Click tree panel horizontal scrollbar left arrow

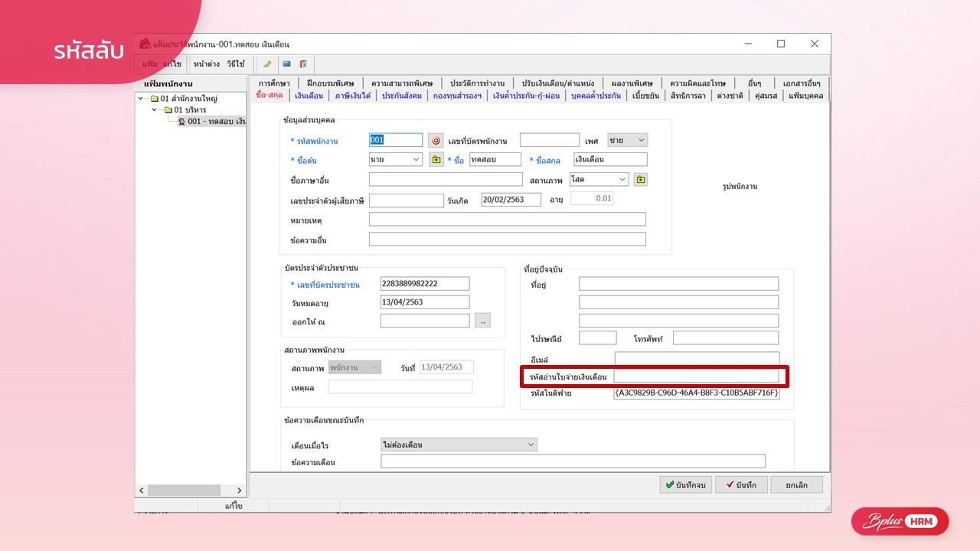click(x=142, y=491)
